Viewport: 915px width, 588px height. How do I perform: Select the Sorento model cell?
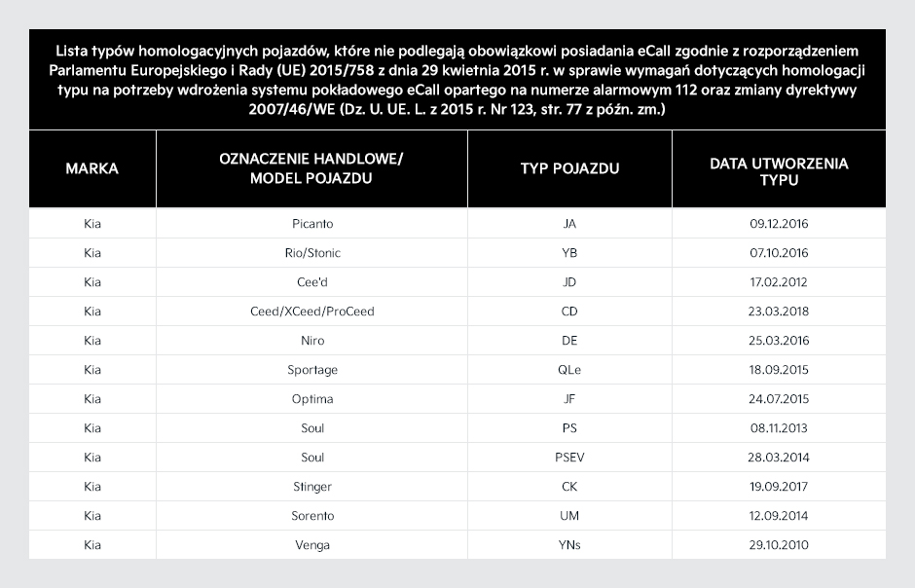click(311, 515)
